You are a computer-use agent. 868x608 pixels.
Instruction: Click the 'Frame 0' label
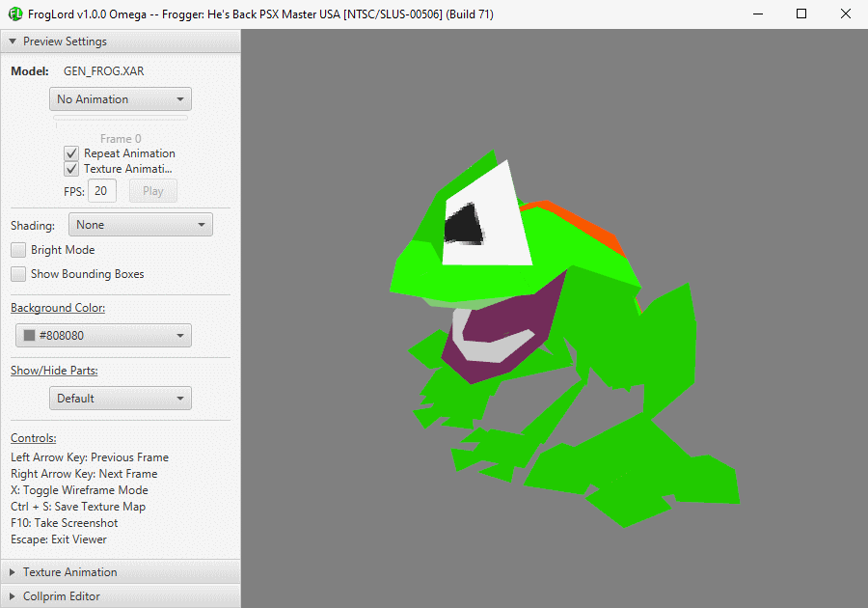121,138
